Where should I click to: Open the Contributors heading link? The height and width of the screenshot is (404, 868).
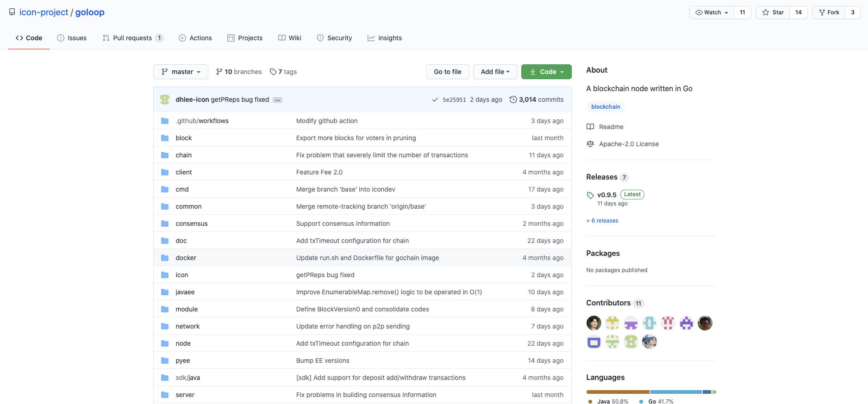[608, 303]
